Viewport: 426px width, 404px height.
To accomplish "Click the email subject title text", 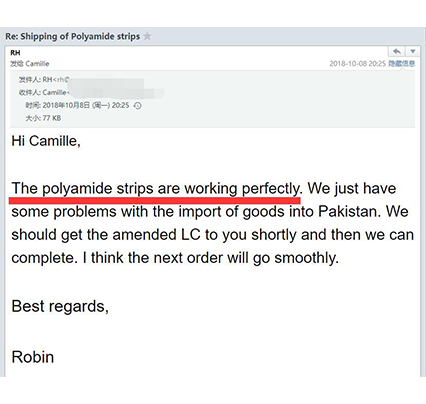I will point(73,36).
